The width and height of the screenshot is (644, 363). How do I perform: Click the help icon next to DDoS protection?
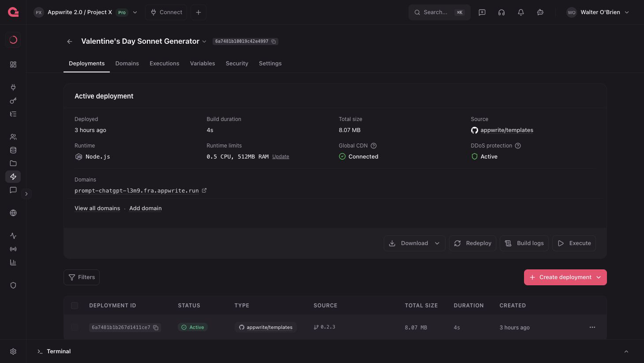(518, 146)
